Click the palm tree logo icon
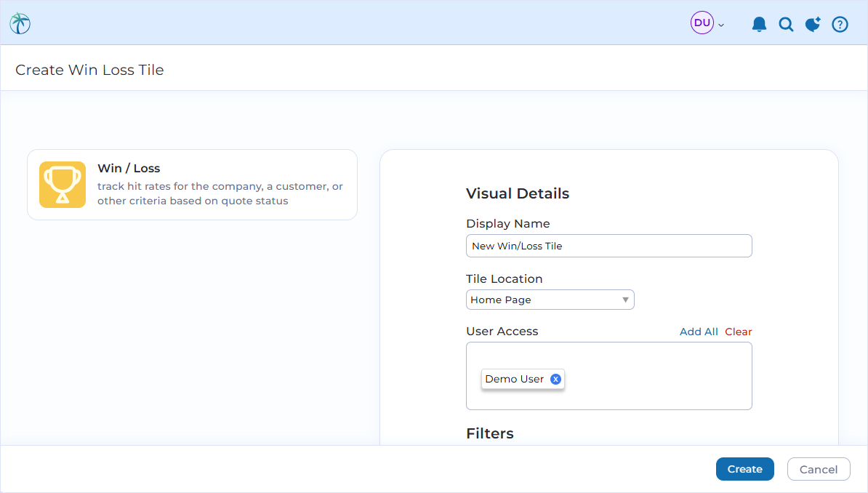 click(x=20, y=23)
